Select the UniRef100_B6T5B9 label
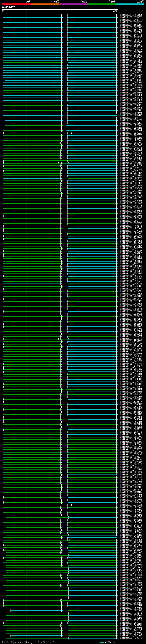The image size is (146, 644). pos(131,32)
